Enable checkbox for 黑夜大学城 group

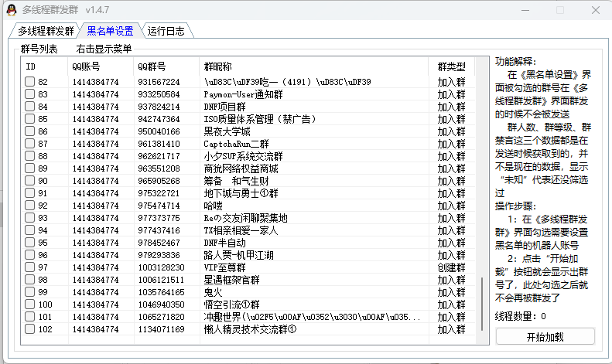click(x=29, y=131)
